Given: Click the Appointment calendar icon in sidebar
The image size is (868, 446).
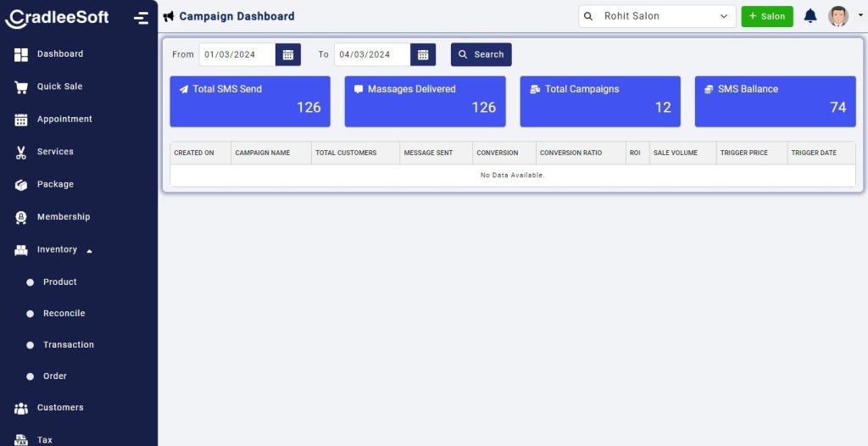Looking at the screenshot, I should [21, 120].
